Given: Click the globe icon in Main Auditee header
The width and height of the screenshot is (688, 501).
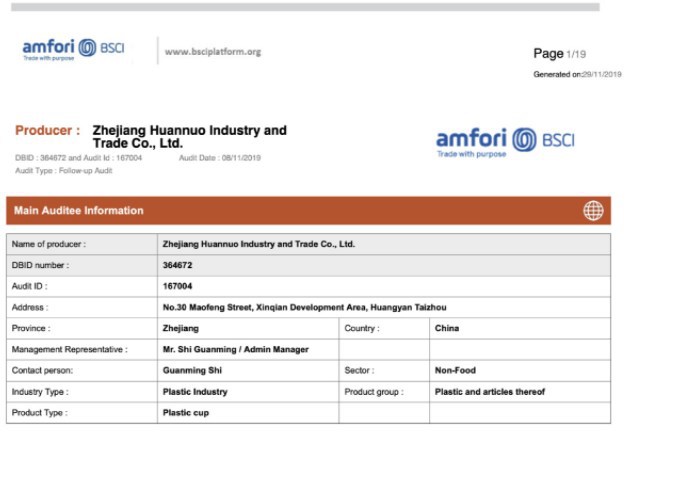Looking at the screenshot, I should [x=593, y=211].
